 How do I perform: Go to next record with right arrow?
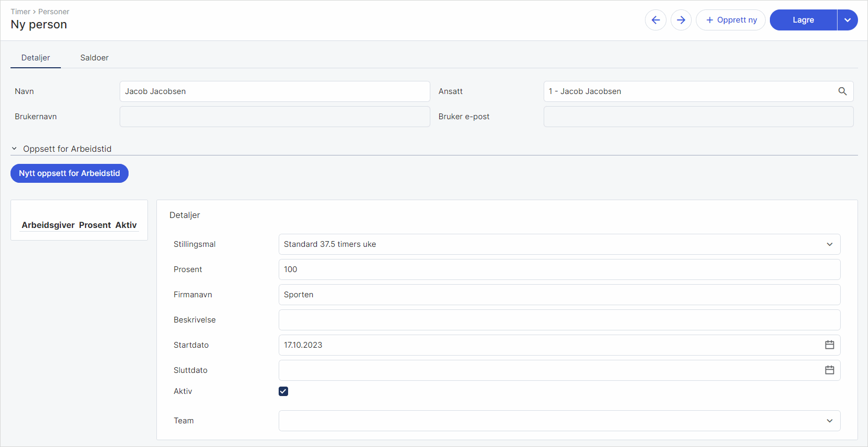(681, 20)
